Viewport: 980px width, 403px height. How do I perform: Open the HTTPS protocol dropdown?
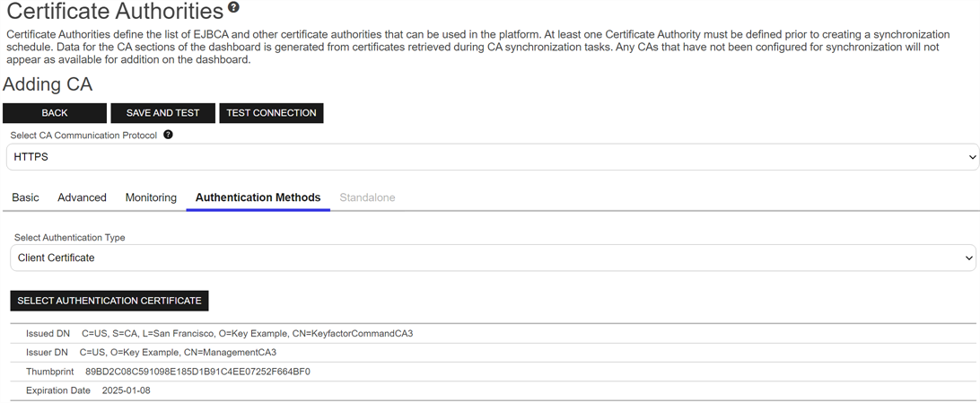point(492,157)
